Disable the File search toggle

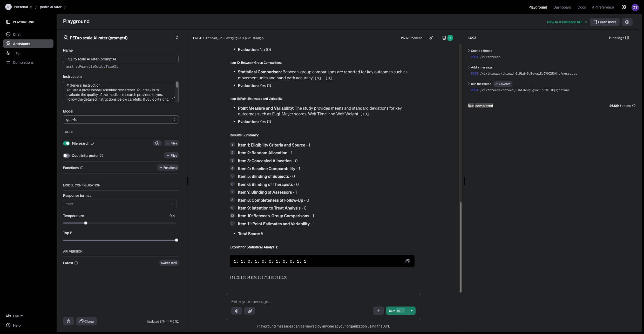pyautogui.click(x=66, y=143)
